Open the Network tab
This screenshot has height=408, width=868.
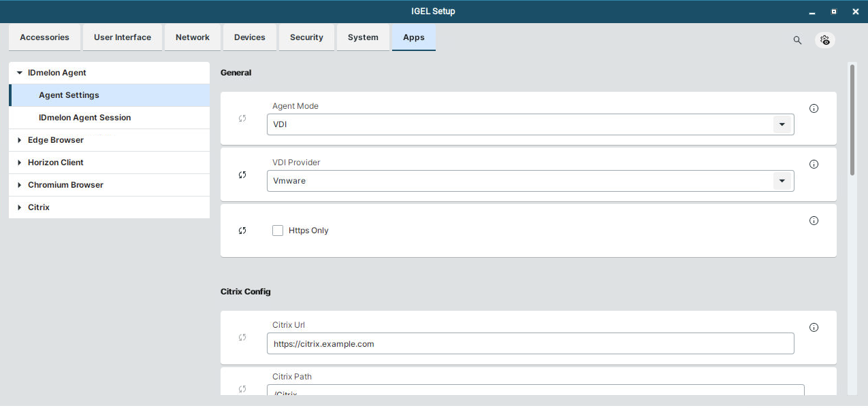(193, 37)
